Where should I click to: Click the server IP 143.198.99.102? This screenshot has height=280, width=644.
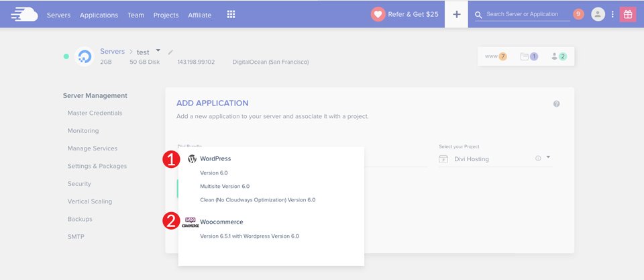pyautogui.click(x=196, y=62)
